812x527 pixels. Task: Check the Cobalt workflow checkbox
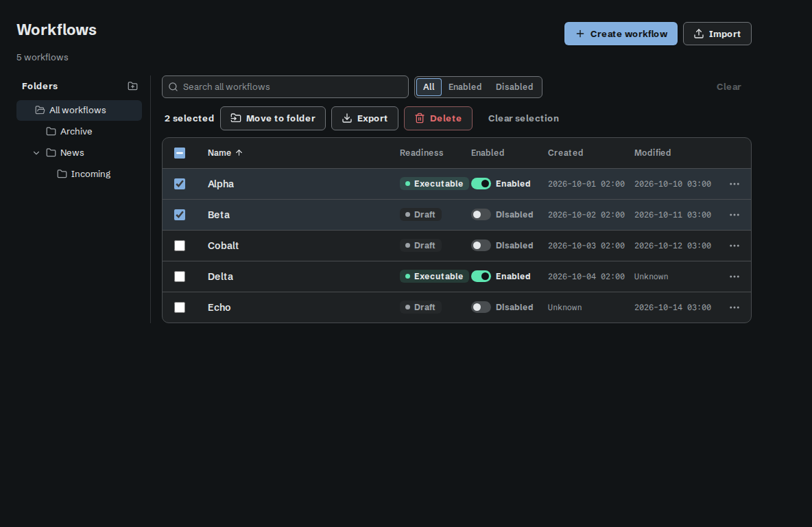[180, 246]
